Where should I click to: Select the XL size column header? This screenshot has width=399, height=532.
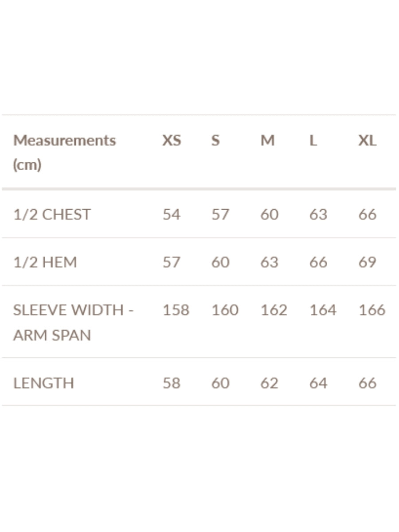coord(367,141)
